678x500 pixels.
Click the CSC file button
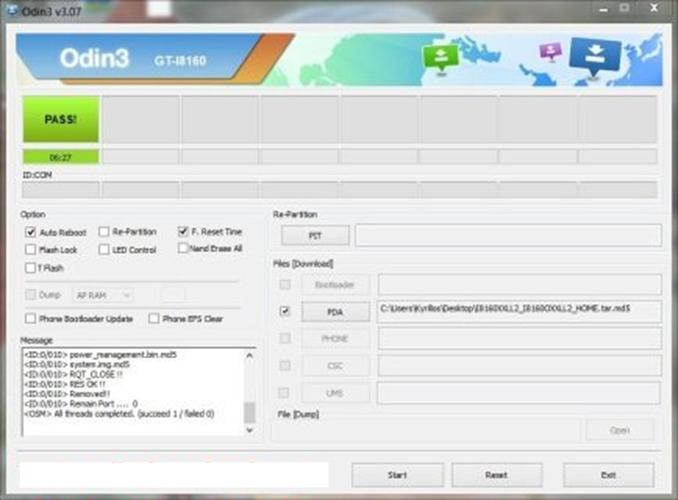point(336,366)
